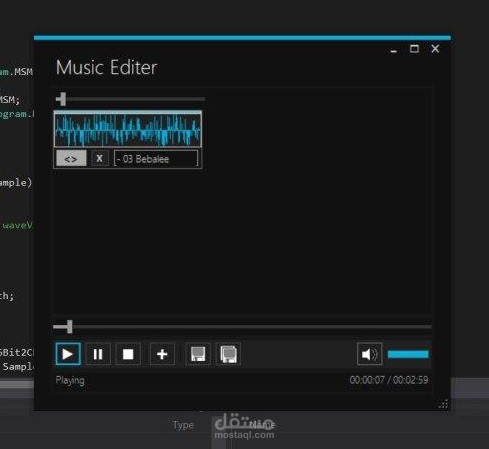The image size is (489, 449).
Task: Maximize the Music Editer window
Action: pos(414,49)
